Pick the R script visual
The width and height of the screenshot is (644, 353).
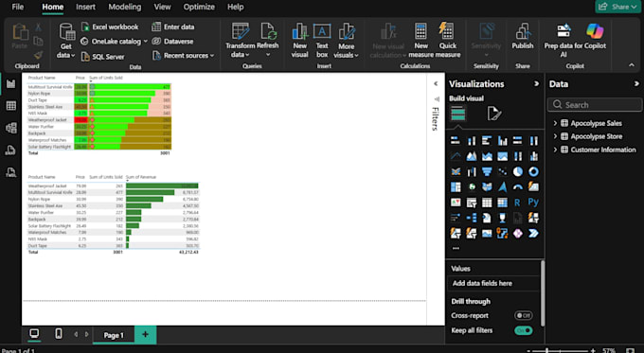click(518, 203)
